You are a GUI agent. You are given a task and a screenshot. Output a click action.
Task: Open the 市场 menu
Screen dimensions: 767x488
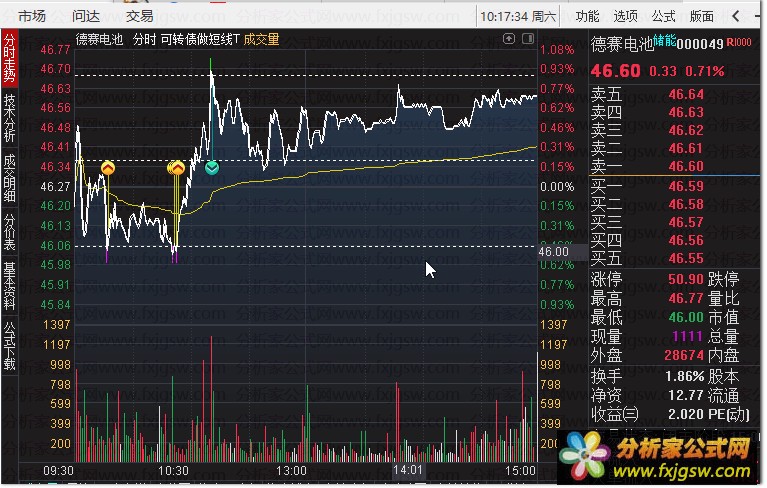click(32, 16)
